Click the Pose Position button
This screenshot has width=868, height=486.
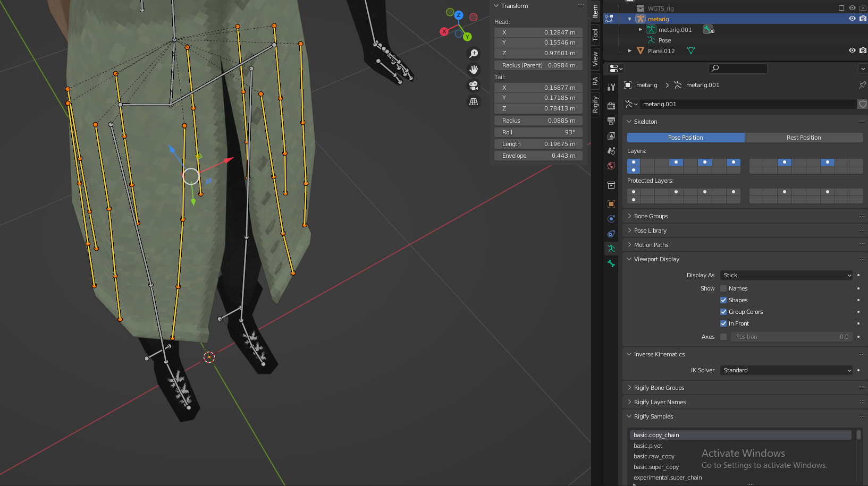pos(686,138)
